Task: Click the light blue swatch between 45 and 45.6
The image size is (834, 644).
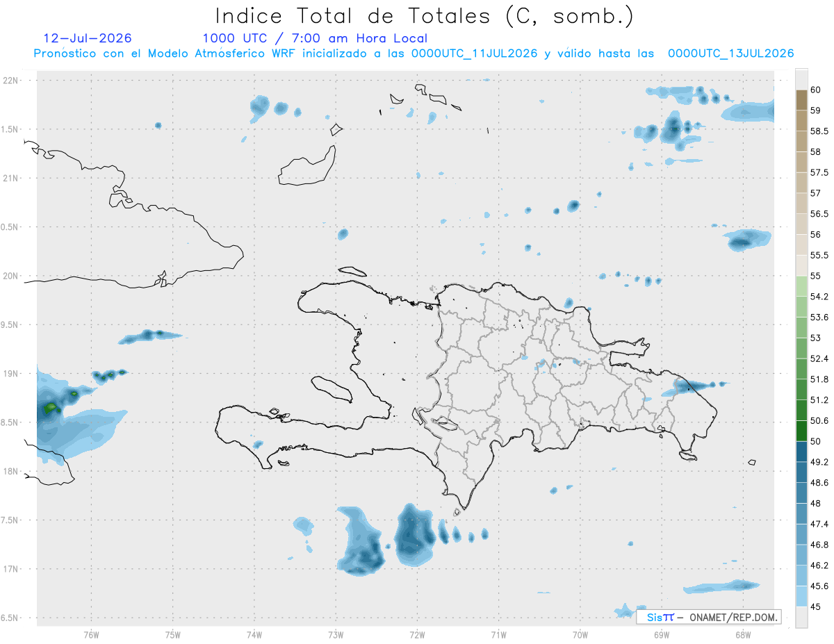Action: point(801,596)
